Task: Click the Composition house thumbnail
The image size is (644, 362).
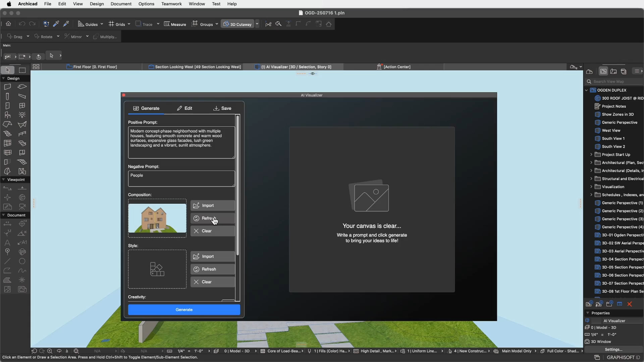Action: (x=157, y=218)
